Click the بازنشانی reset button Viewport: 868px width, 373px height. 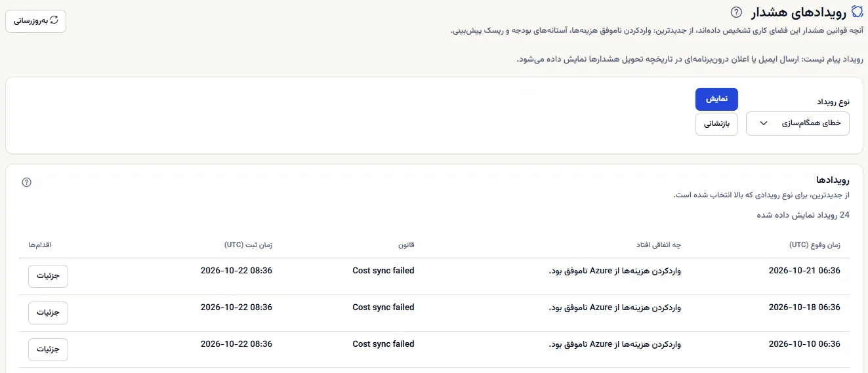(x=716, y=124)
